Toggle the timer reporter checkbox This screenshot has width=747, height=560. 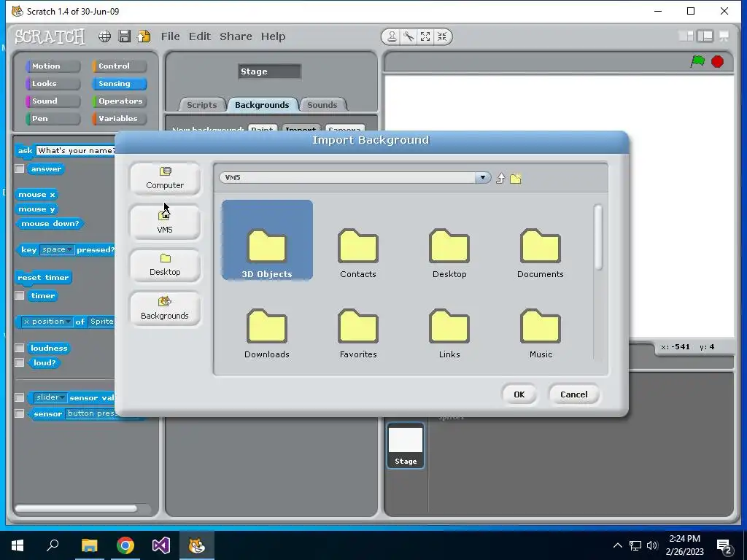point(20,296)
